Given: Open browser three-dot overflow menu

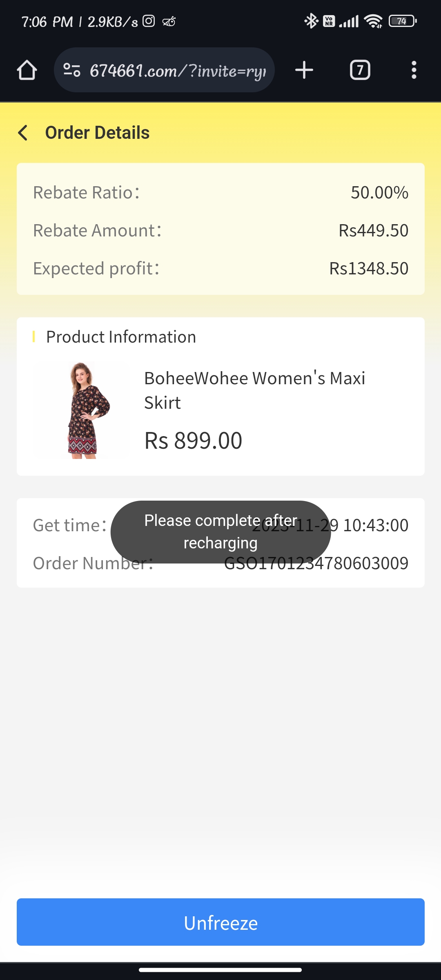Looking at the screenshot, I should coord(414,70).
